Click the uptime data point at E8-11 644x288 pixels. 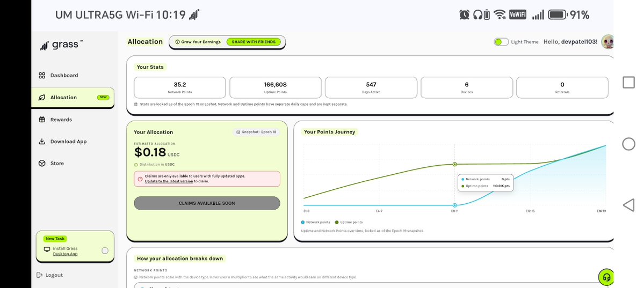click(454, 164)
